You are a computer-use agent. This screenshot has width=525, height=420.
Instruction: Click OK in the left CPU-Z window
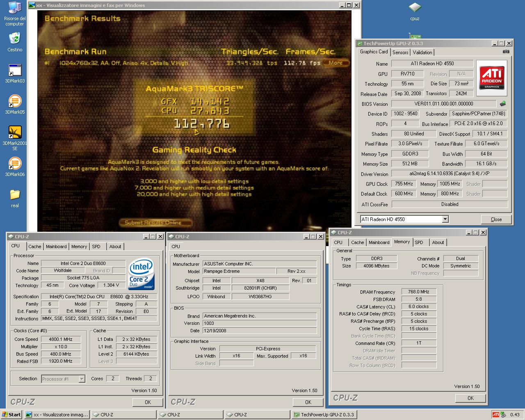tap(148, 402)
